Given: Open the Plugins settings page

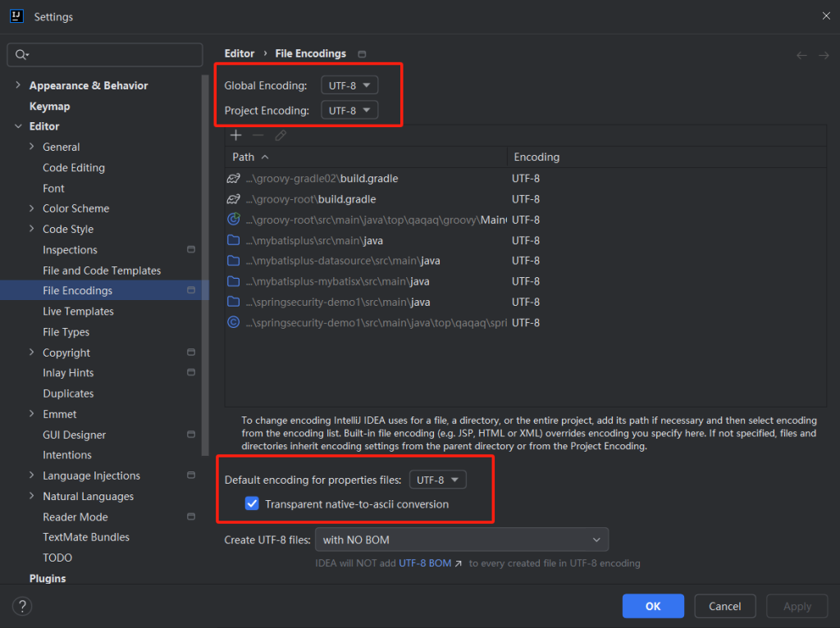Looking at the screenshot, I should point(48,578).
